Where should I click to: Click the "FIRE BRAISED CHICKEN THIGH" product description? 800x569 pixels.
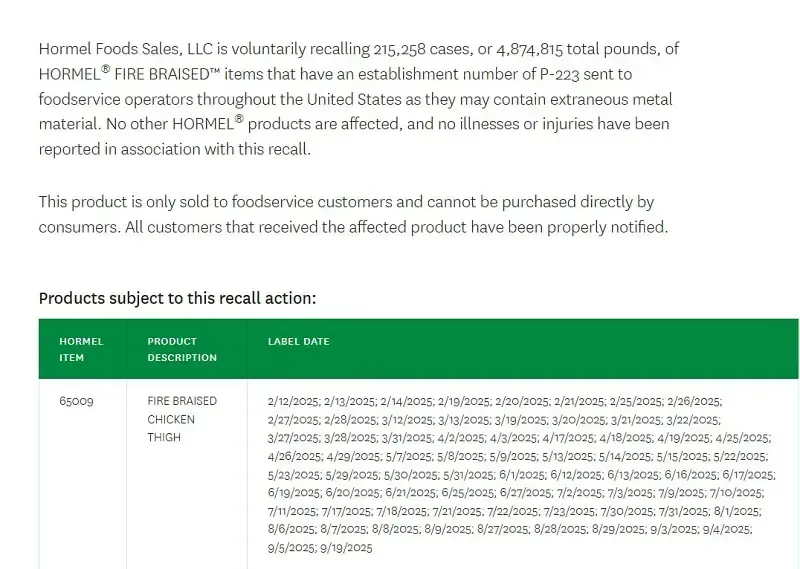[x=182, y=419]
